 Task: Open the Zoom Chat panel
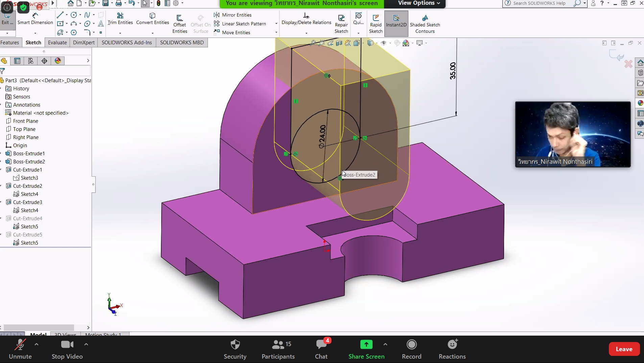[321, 349]
